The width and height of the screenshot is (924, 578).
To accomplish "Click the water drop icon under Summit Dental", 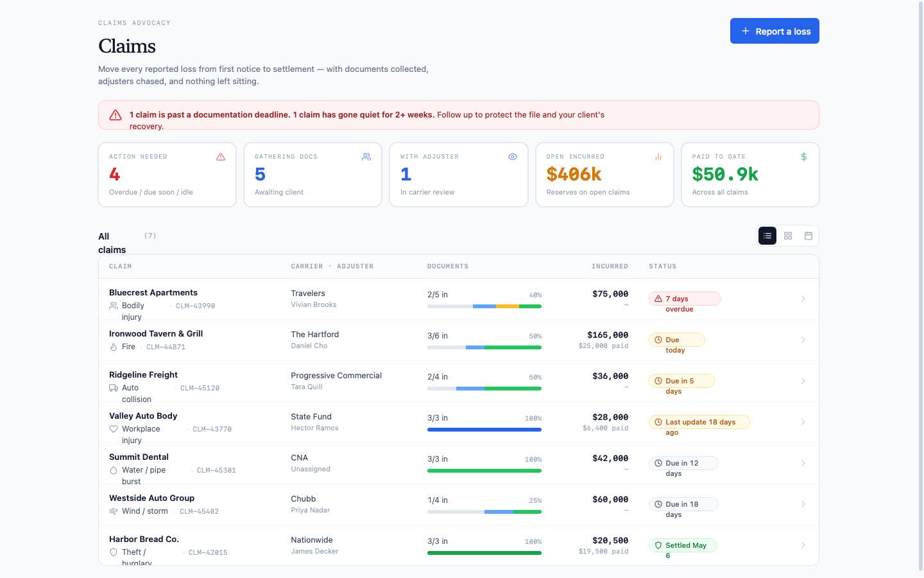I will click(x=114, y=470).
